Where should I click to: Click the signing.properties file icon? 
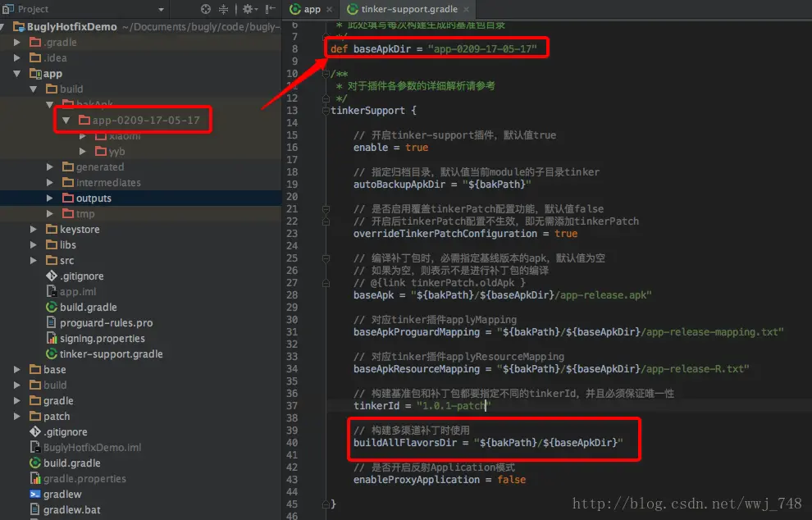(52, 338)
